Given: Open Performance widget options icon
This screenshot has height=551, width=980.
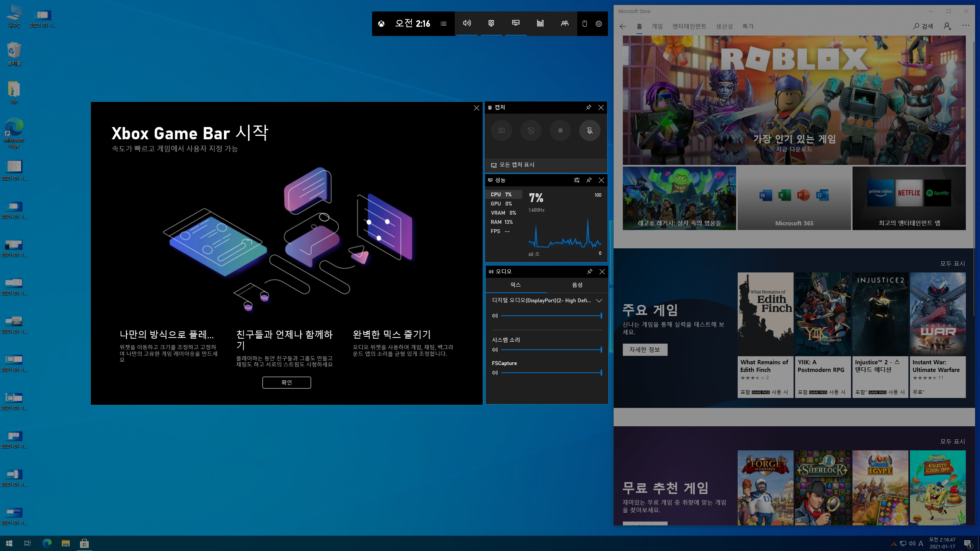Looking at the screenshot, I should coord(577,180).
